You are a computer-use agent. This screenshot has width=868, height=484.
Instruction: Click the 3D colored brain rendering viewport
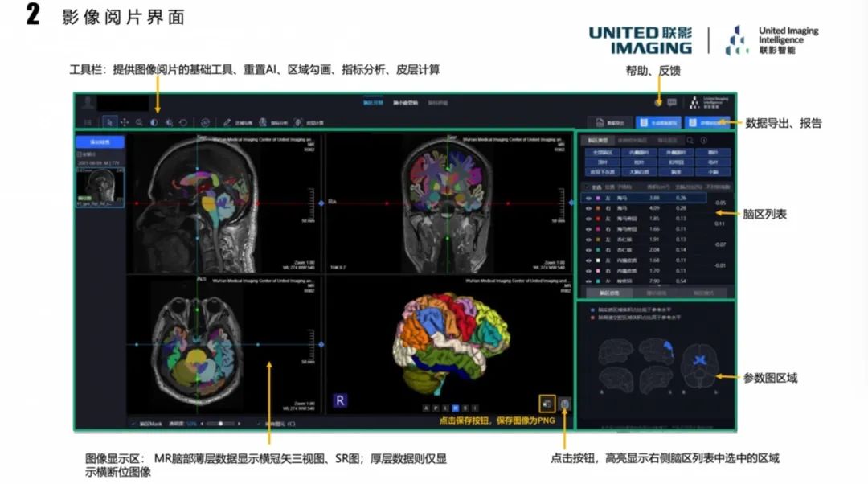[449, 343]
